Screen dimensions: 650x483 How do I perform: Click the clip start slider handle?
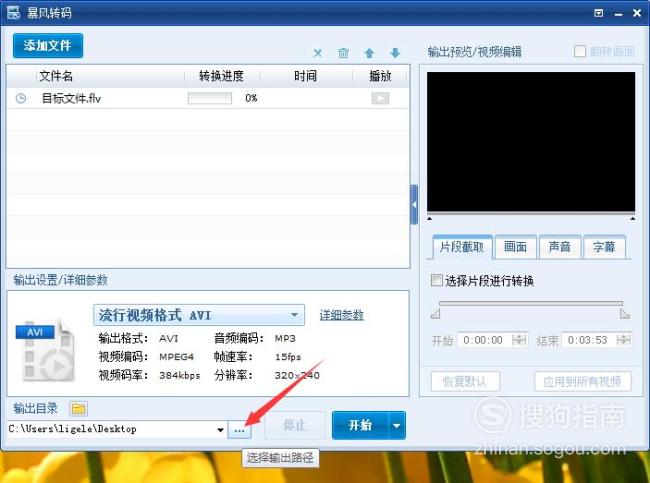pyautogui.click(x=435, y=314)
